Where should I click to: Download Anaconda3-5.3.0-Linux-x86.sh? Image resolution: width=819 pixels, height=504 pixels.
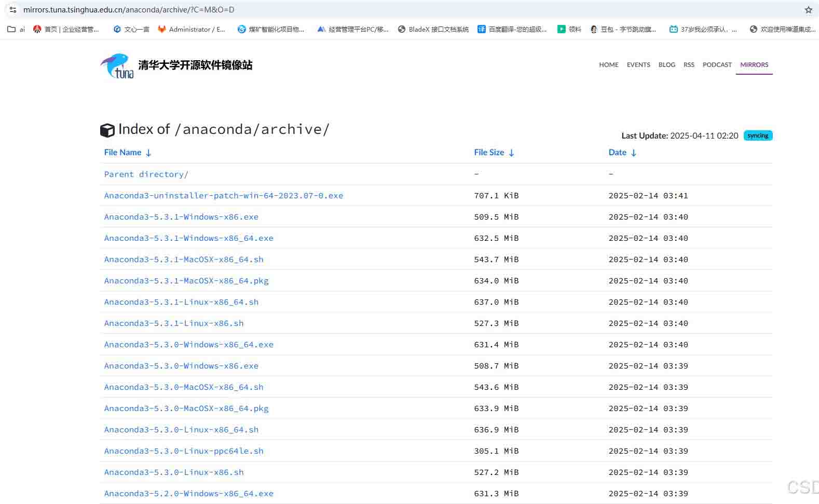[x=174, y=472]
